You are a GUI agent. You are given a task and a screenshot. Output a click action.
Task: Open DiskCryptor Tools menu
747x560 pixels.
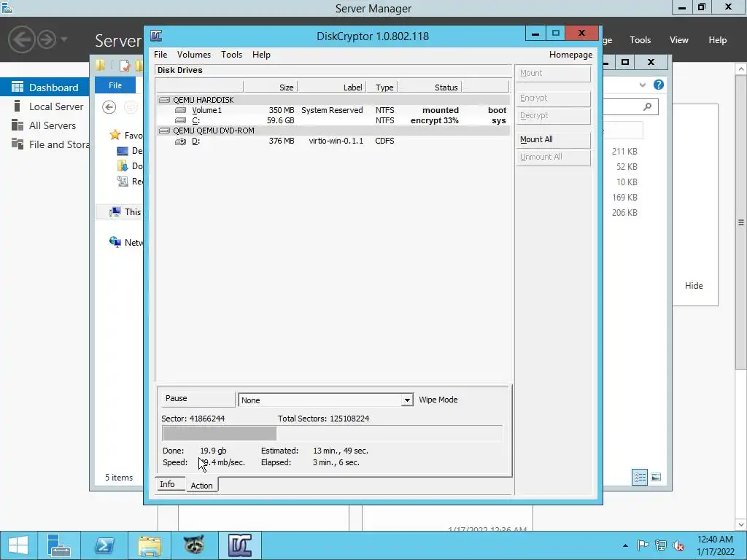231,55
